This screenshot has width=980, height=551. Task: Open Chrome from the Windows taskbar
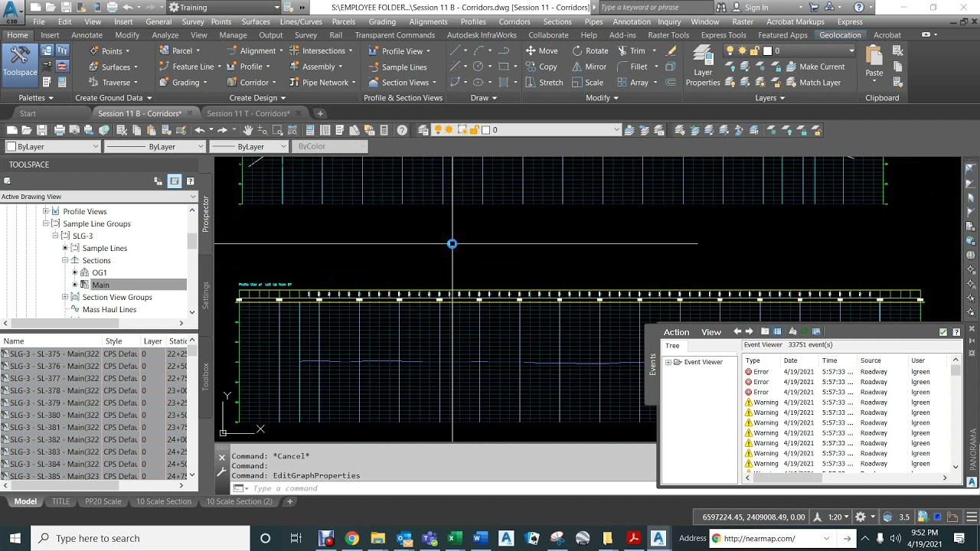[351, 538]
